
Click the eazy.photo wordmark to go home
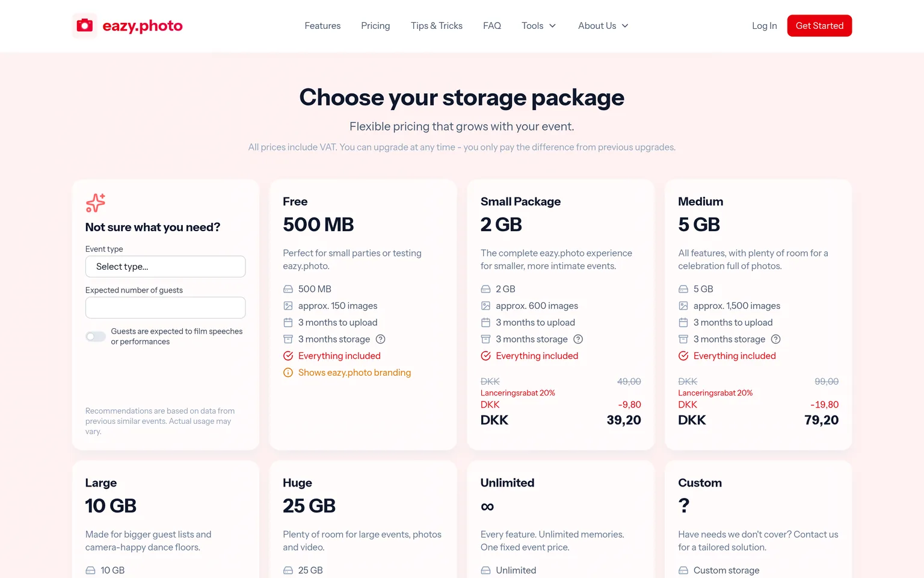[x=143, y=26]
